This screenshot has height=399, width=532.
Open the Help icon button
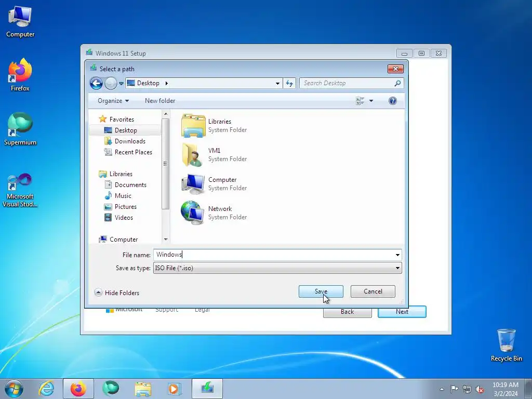tap(393, 101)
